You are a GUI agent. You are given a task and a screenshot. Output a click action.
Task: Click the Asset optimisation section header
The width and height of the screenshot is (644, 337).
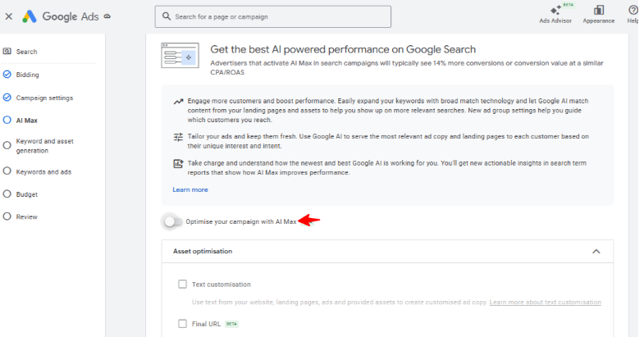[x=202, y=251]
